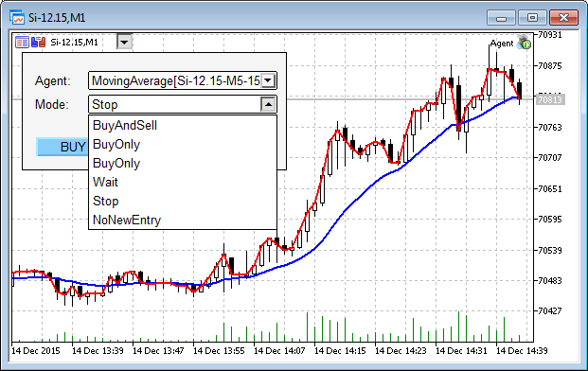Click the Si-12.15,M1 label beside panel icons
The image size is (588, 371).
click(x=74, y=43)
